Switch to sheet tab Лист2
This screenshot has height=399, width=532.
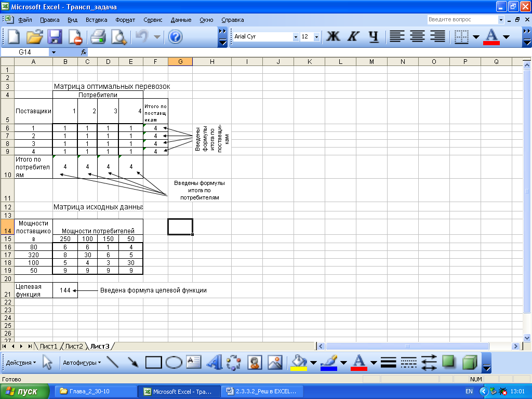[74, 346]
